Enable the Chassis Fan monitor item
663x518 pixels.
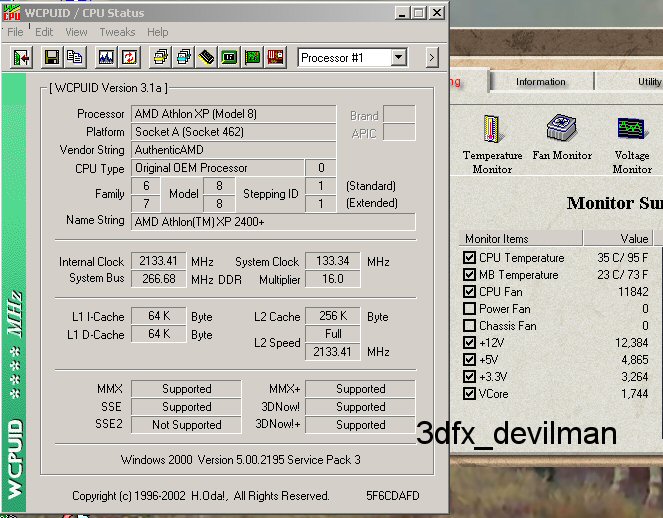(469, 325)
